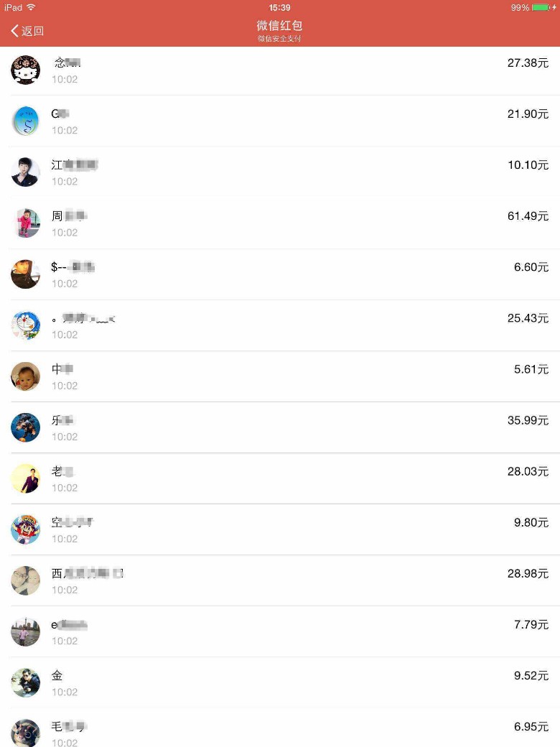560x747 pixels.
Task: Tap the Doraemon avatar
Action: 25,325
